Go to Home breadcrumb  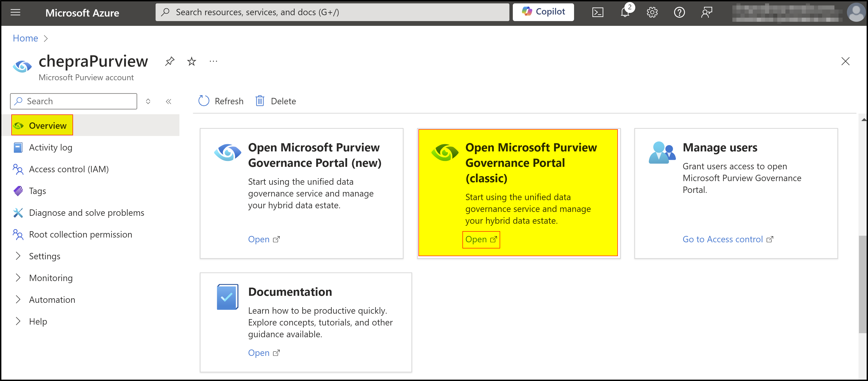(25, 38)
